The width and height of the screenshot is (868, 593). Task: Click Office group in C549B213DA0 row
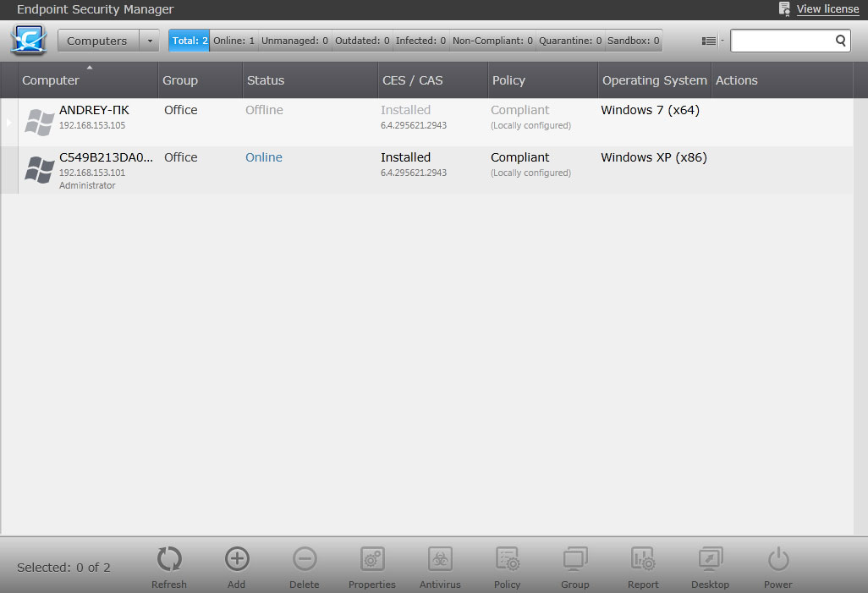coord(180,157)
